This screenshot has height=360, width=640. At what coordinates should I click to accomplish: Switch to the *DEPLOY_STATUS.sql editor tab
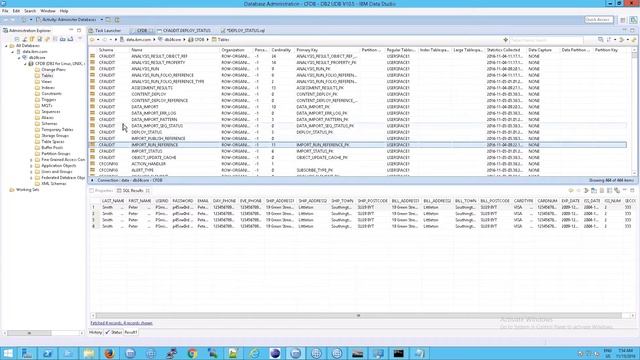click(x=243, y=31)
